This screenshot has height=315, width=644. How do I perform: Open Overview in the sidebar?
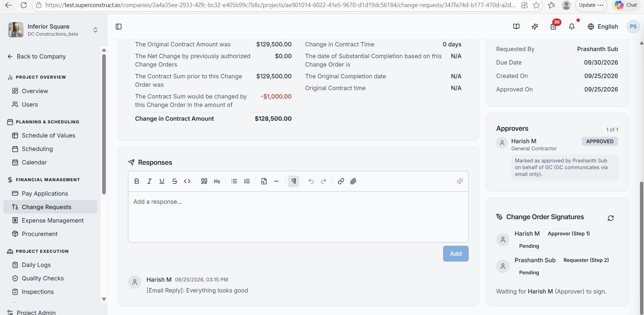point(35,91)
